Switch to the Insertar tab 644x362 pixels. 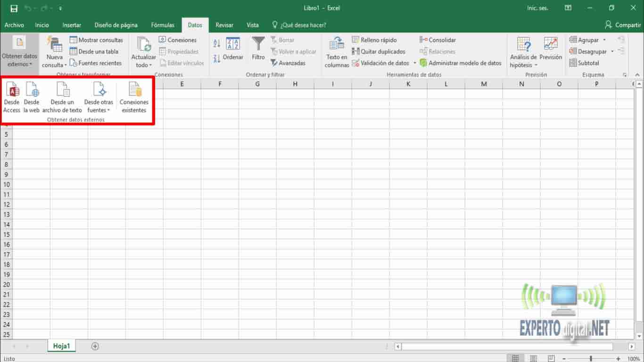pos(72,25)
